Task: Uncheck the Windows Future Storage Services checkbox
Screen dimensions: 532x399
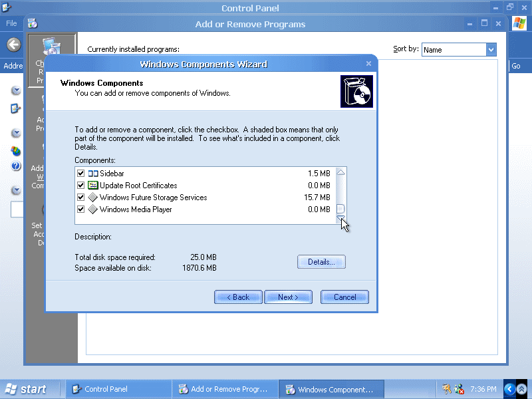Action: [x=80, y=198]
